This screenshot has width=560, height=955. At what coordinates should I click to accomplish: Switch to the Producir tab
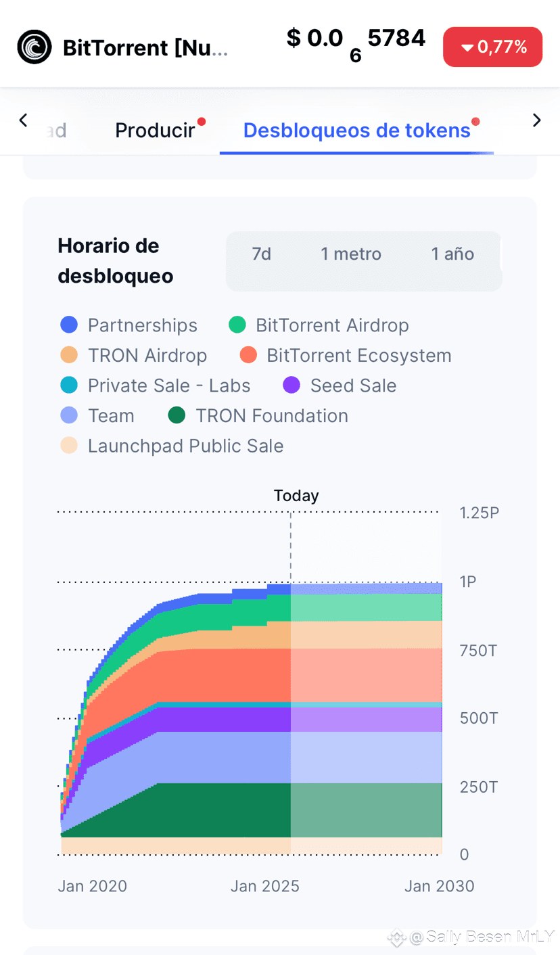155,130
